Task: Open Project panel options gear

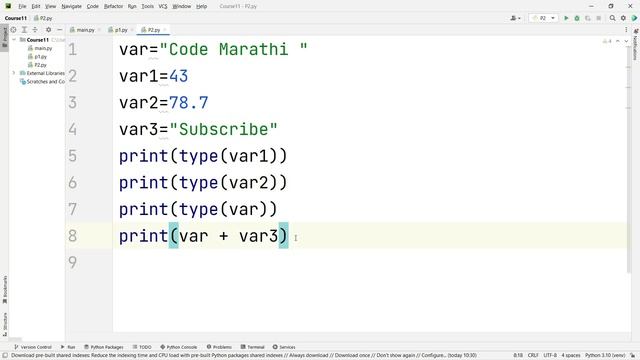Action: (x=49, y=30)
